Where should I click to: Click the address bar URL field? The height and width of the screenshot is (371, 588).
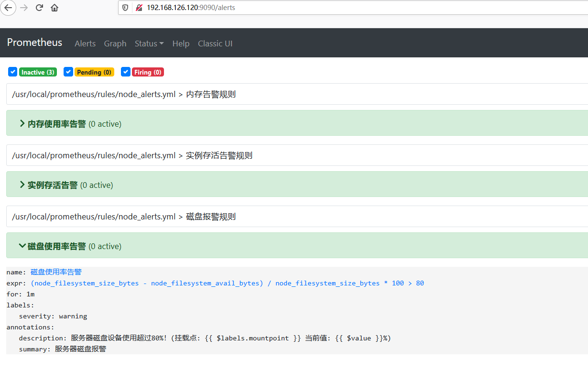pos(353,8)
